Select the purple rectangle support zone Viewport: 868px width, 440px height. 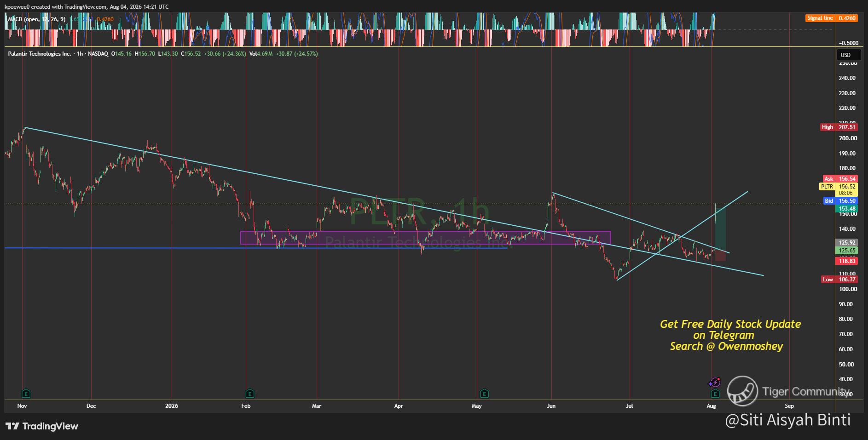[426, 238]
